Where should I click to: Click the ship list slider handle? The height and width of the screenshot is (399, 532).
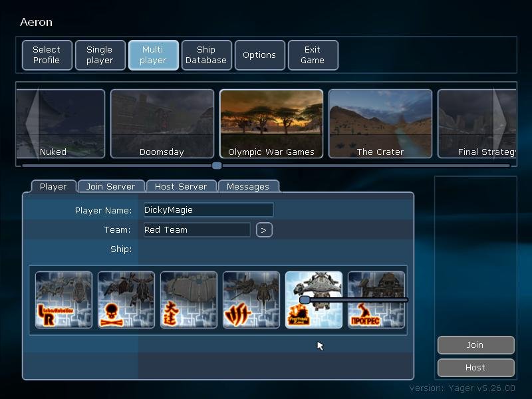[305, 300]
